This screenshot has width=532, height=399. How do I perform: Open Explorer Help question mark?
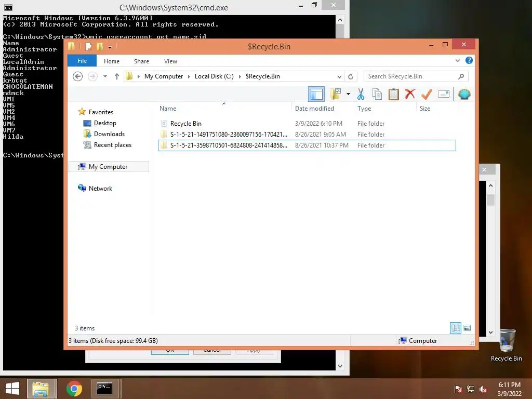pyautogui.click(x=469, y=60)
